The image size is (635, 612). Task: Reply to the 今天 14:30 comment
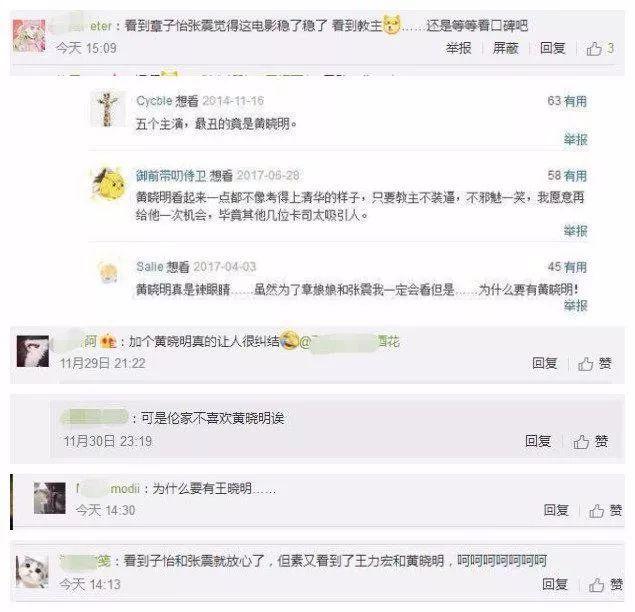(x=556, y=510)
